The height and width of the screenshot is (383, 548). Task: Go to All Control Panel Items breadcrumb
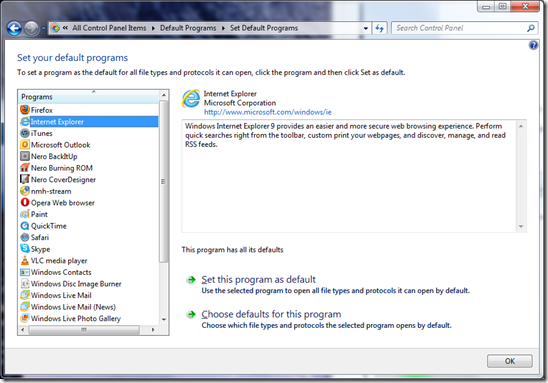click(109, 28)
